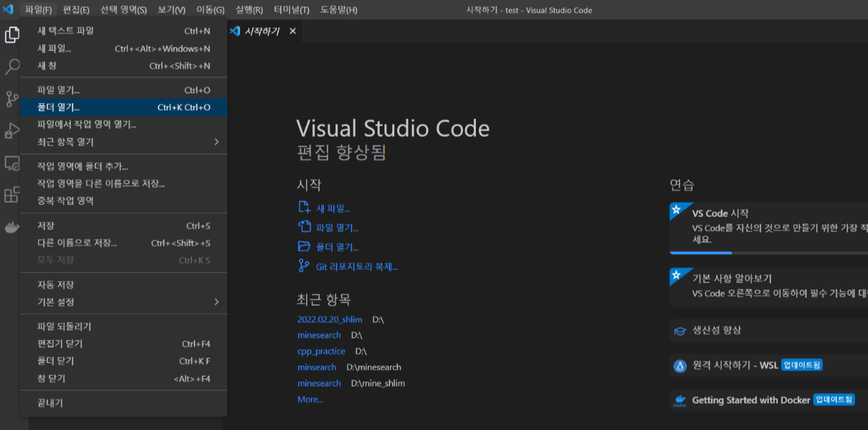The image size is (868, 430).
Task: Select 중복 작업 영역 menu item
Action: point(124,201)
